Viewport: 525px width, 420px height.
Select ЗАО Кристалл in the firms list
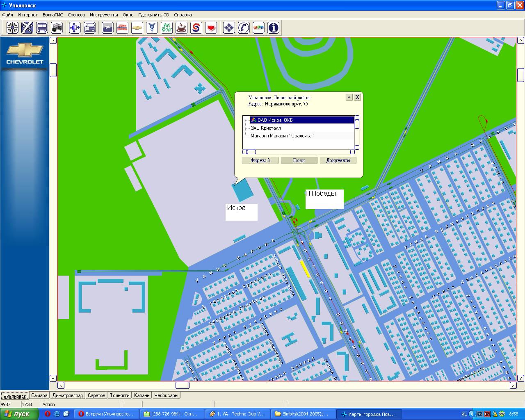266,128
